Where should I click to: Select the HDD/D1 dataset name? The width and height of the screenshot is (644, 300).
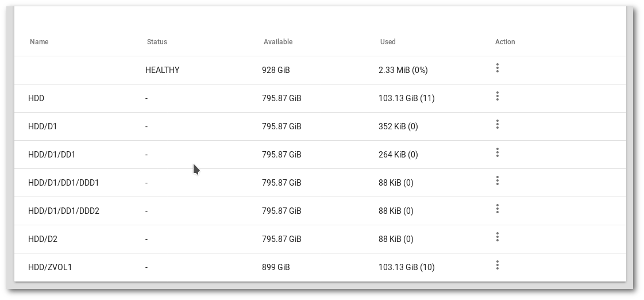pyautogui.click(x=43, y=126)
